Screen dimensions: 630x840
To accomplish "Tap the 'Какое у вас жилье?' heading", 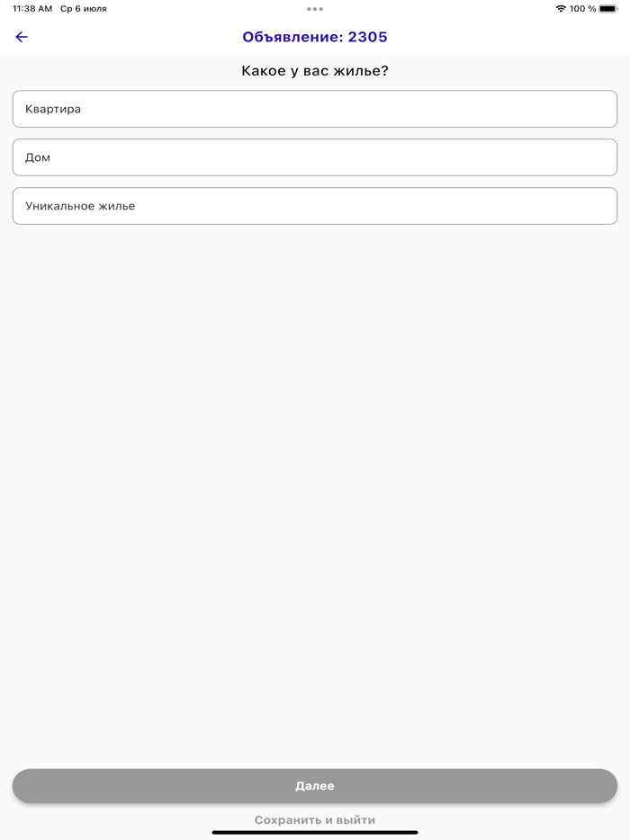I will [315, 71].
